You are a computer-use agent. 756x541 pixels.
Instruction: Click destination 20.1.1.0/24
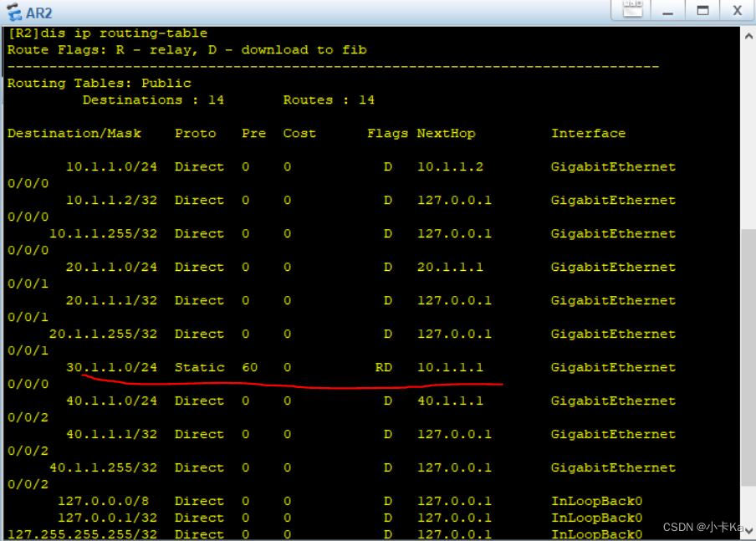[x=111, y=267]
